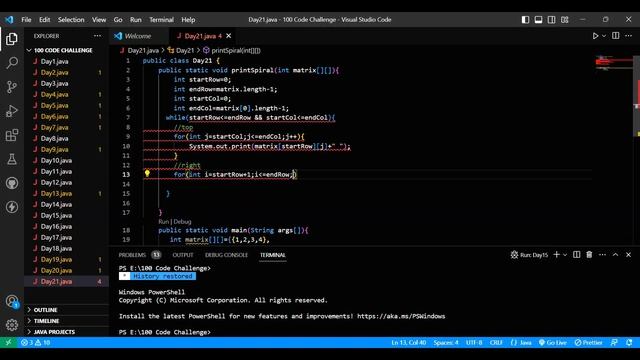
Task: Open errors and warnings count in status bar
Action: coord(36,342)
